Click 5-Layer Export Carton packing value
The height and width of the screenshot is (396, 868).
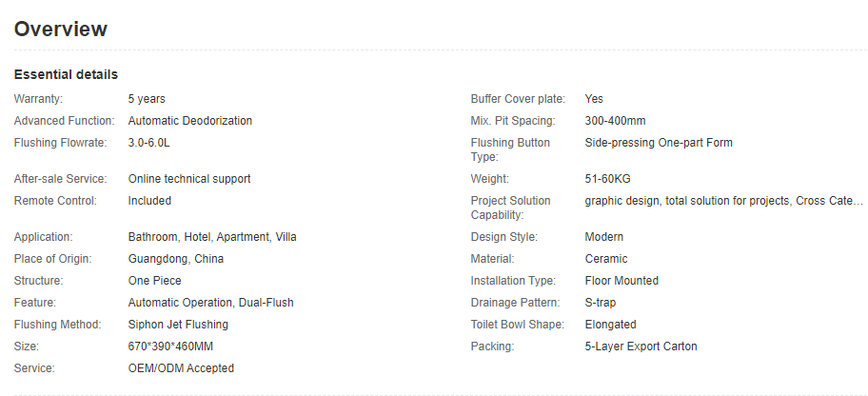[641, 346]
